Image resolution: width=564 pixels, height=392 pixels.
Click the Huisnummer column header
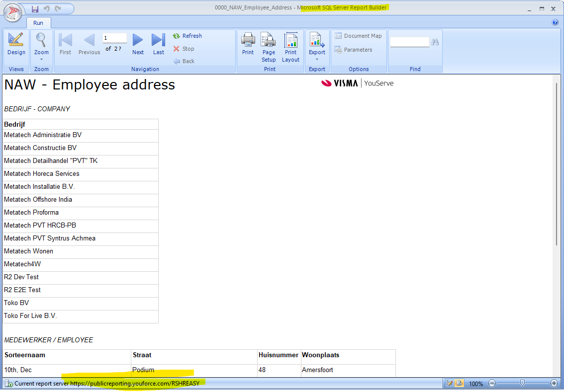279,357
